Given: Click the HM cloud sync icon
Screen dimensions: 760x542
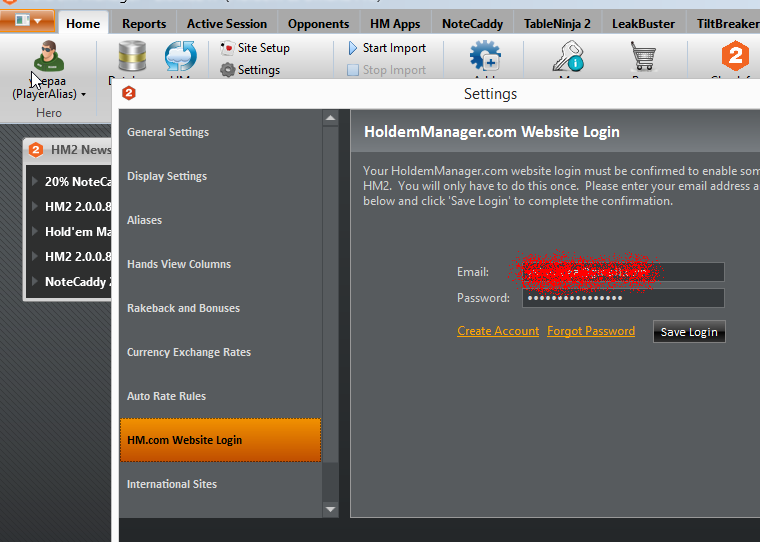Looking at the screenshot, I should (x=180, y=56).
